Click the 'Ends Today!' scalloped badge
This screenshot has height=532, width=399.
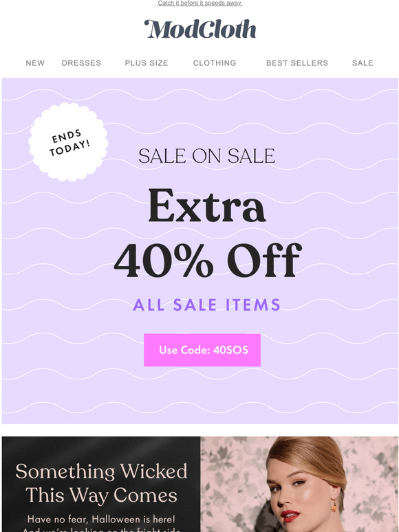pyautogui.click(x=68, y=142)
